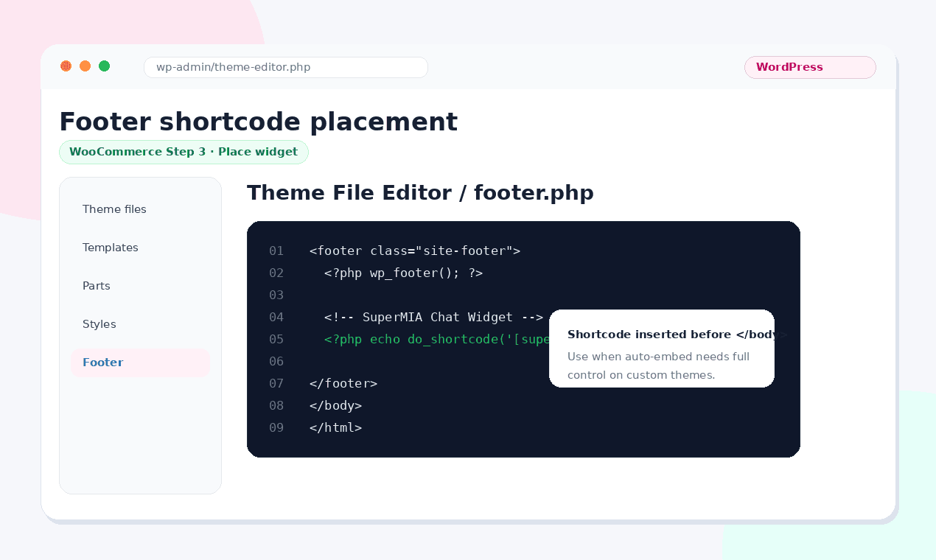Click line number 09 in the gutter

[276, 427]
